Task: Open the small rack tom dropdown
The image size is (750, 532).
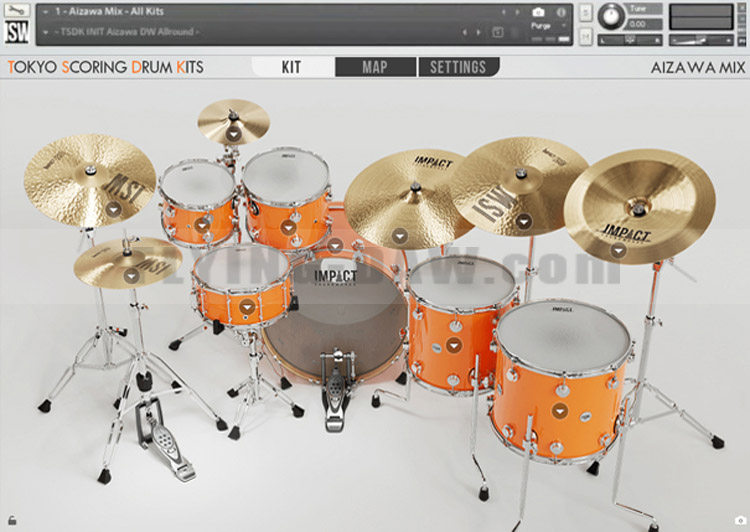Action: point(202,225)
